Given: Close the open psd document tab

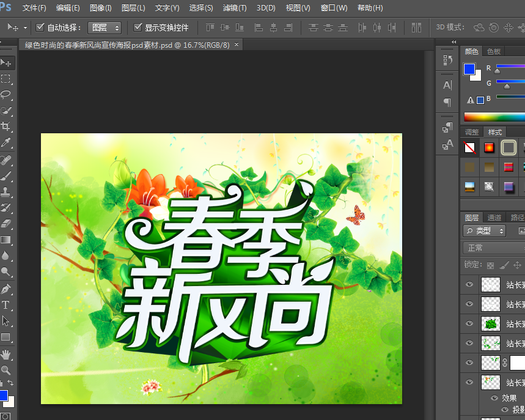Looking at the screenshot, I should point(237,45).
